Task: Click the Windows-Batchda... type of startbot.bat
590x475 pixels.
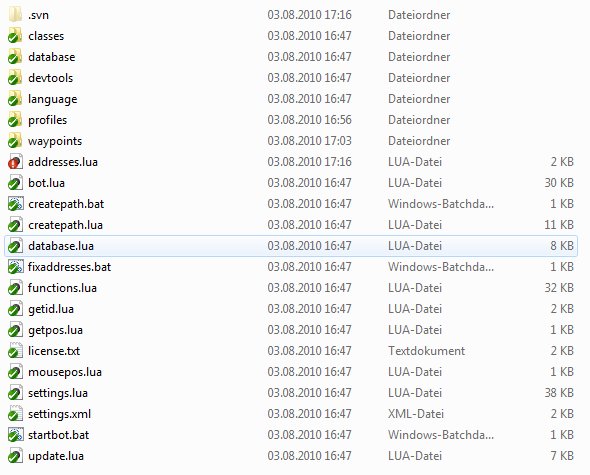Action: tap(441, 435)
